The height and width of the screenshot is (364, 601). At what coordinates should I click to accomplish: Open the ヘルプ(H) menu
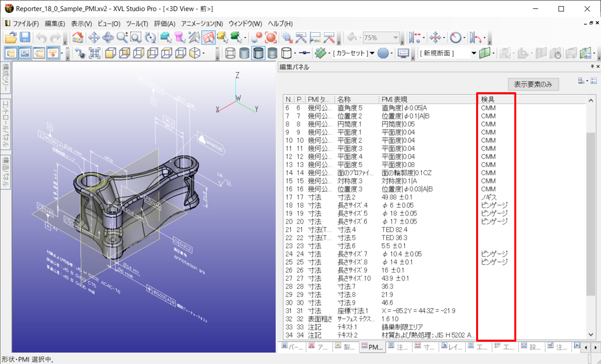[x=280, y=24]
